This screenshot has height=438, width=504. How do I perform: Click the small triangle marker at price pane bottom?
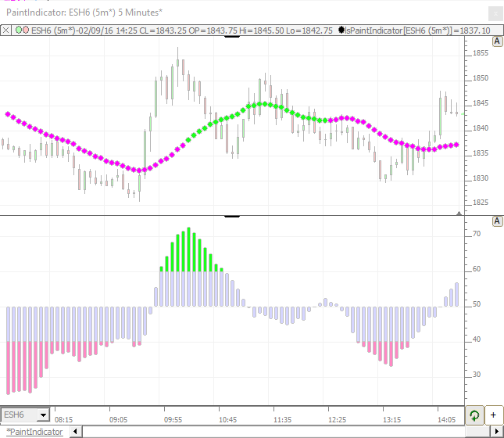point(459,214)
